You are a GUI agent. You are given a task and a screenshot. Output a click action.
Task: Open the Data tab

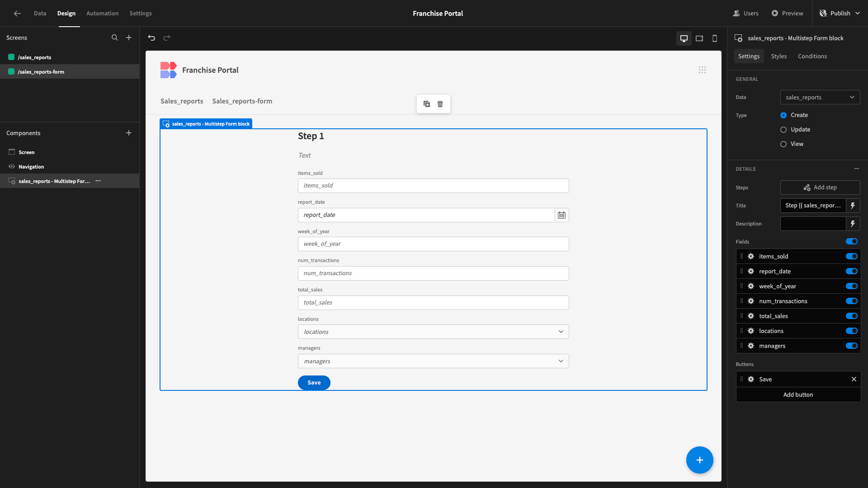[x=40, y=14]
